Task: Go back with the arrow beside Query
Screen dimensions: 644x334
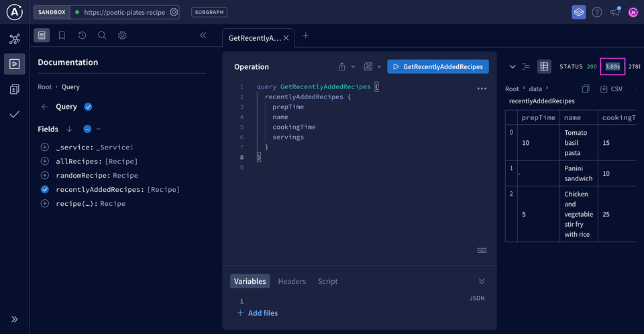Action: click(x=45, y=107)
